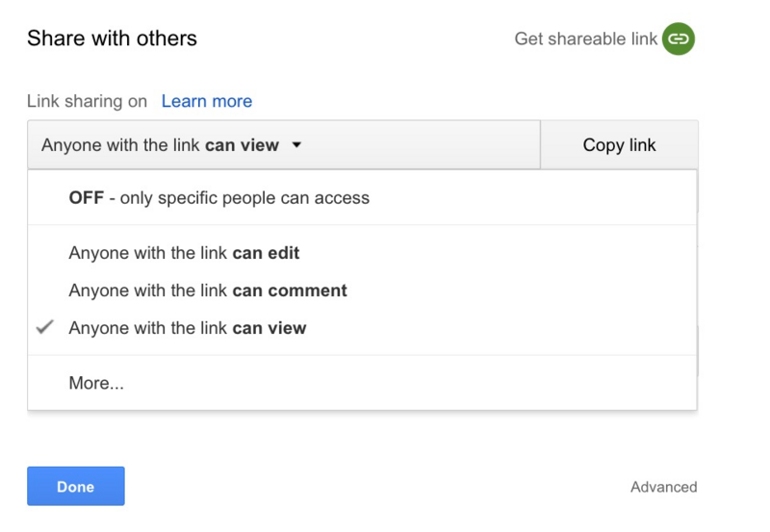Turn link sharing OFF for specific people only
Viewport: 770px width, 532px height.
218,198
